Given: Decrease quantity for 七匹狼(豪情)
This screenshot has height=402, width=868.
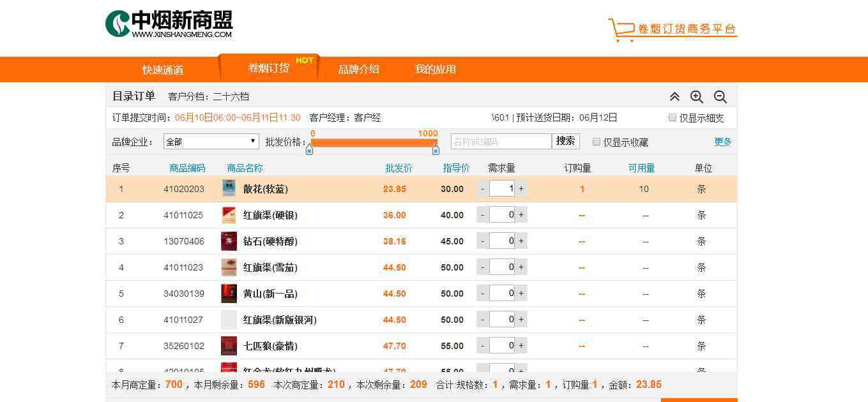Looking at the screenshot, I should pos(483,346).
